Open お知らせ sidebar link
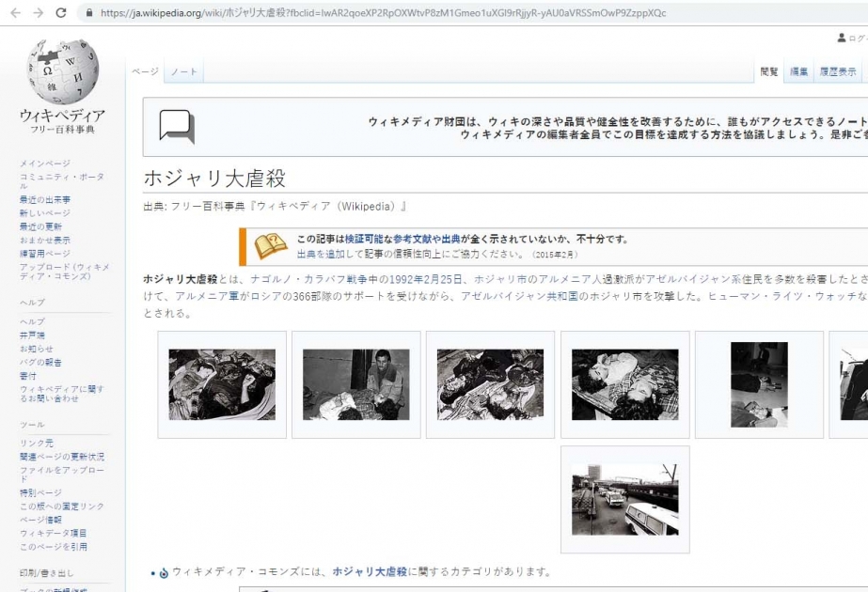 point(37,349)
